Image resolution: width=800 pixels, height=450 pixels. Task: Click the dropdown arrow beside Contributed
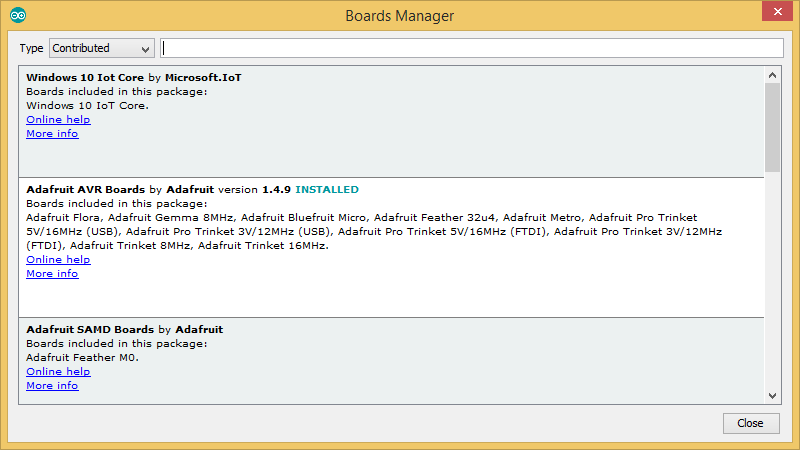145,49
